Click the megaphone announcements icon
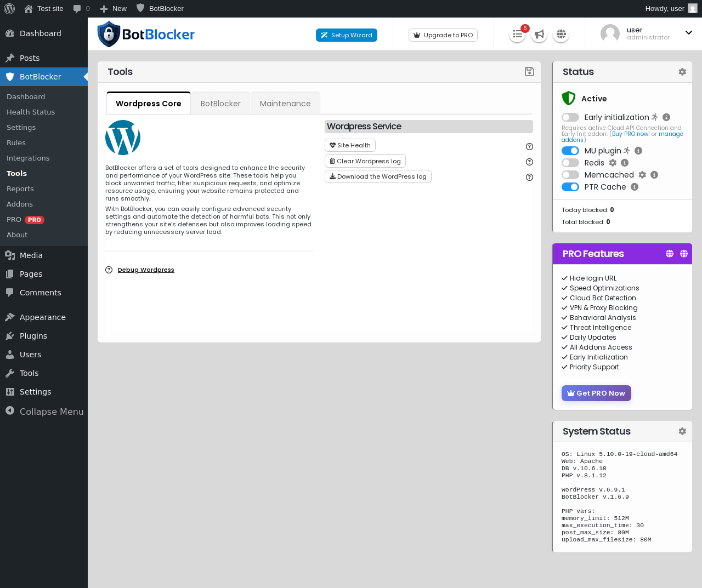This screenshot has height=588, width=702. point(539,35)
